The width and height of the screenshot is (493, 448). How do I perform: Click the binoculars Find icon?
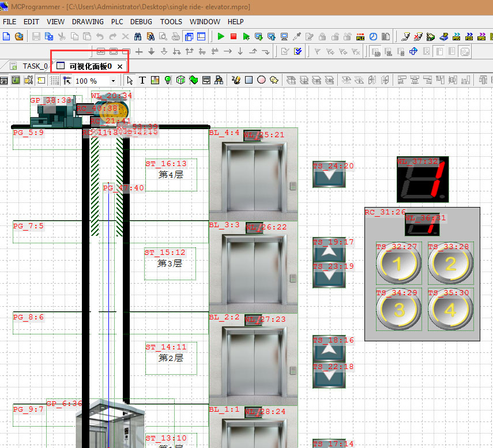138,36
